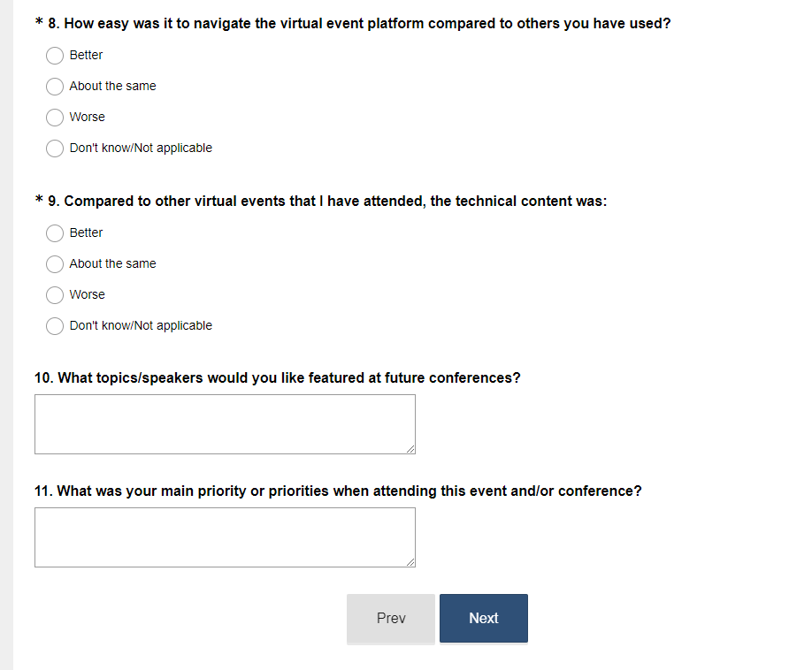The width and height of the screenshot is (812, 670).
Task: Click resize corner of question 11 textarea
Action: pyautogui.click(x=410, y=562)
